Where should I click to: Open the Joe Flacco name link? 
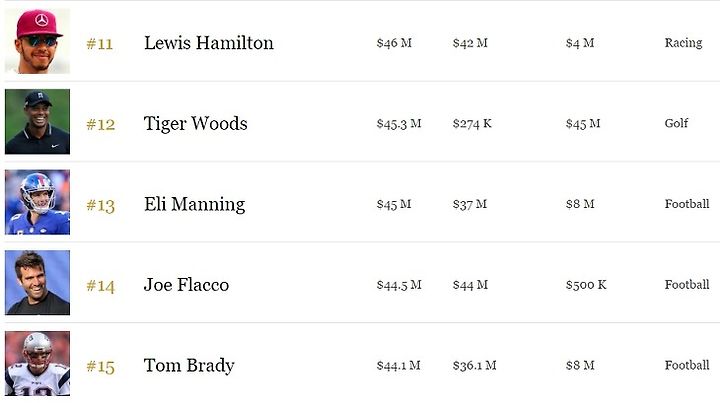click(x=186, y=285)
